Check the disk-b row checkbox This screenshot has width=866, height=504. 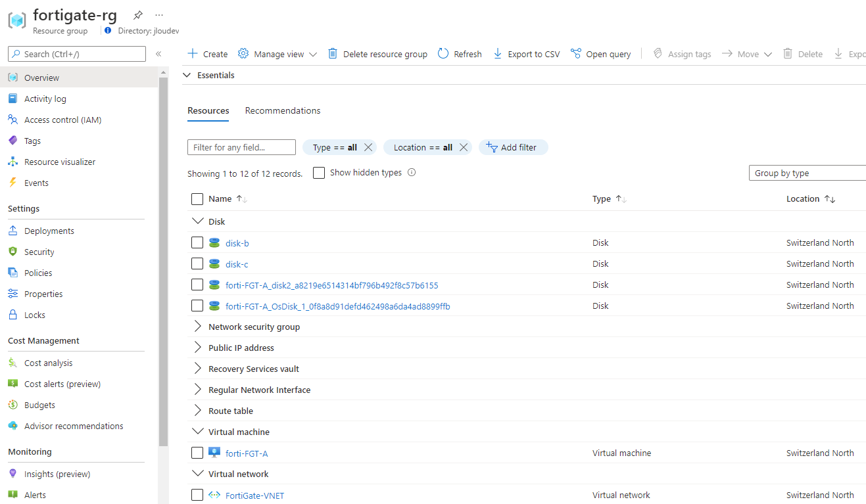(197, 243)
